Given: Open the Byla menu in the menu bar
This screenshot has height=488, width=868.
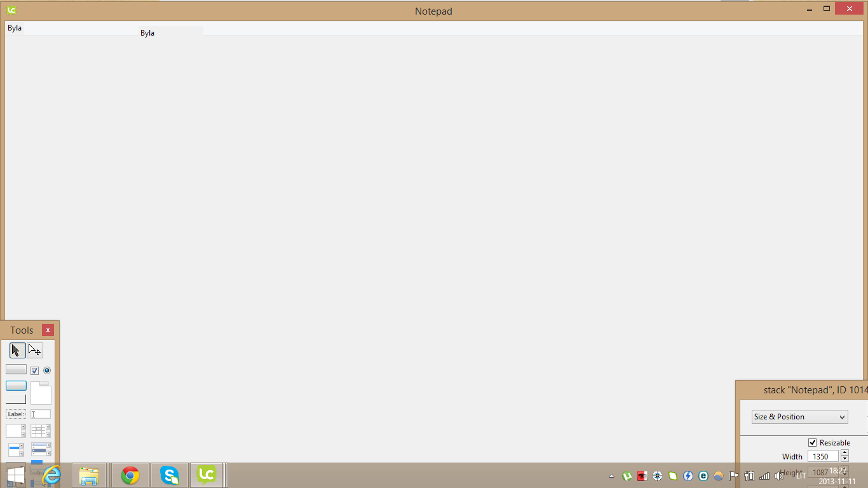Looking at the screenshot, I should tap(15, 28).
